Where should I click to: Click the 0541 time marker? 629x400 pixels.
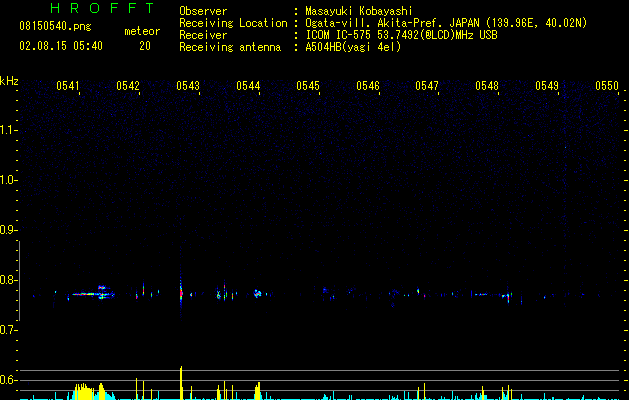(68, 86)
